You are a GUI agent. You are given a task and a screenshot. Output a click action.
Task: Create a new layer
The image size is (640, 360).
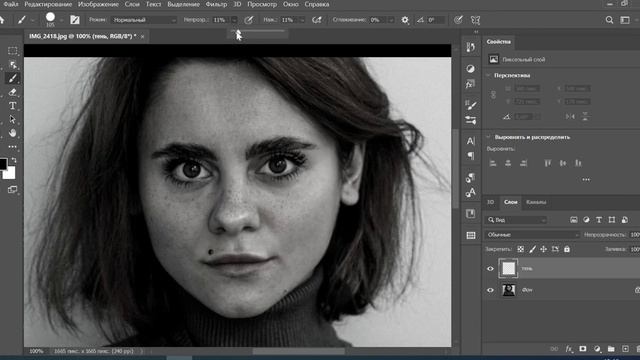tap(625, 349)
